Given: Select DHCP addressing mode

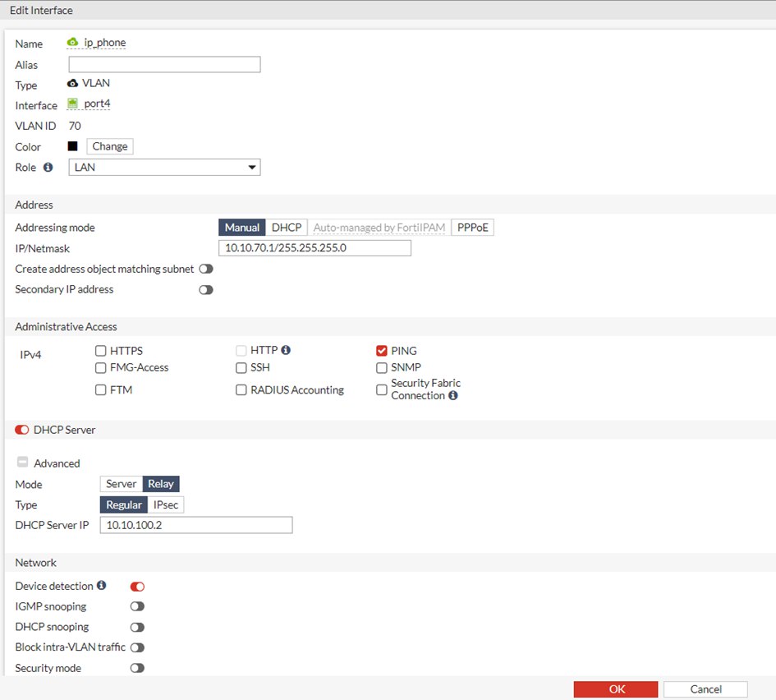Looking at the screenshot, I should coord(287,228).
